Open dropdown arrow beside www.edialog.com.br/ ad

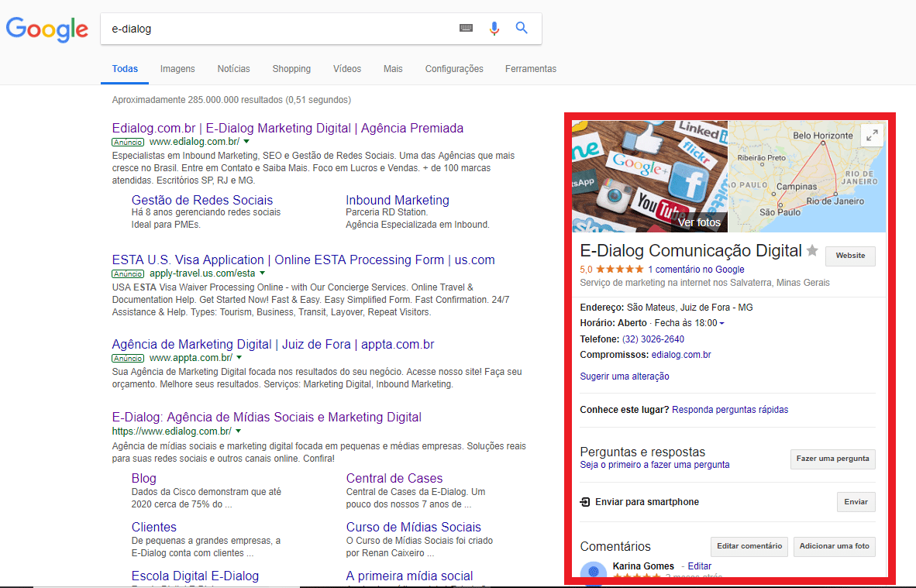point(246,142)
